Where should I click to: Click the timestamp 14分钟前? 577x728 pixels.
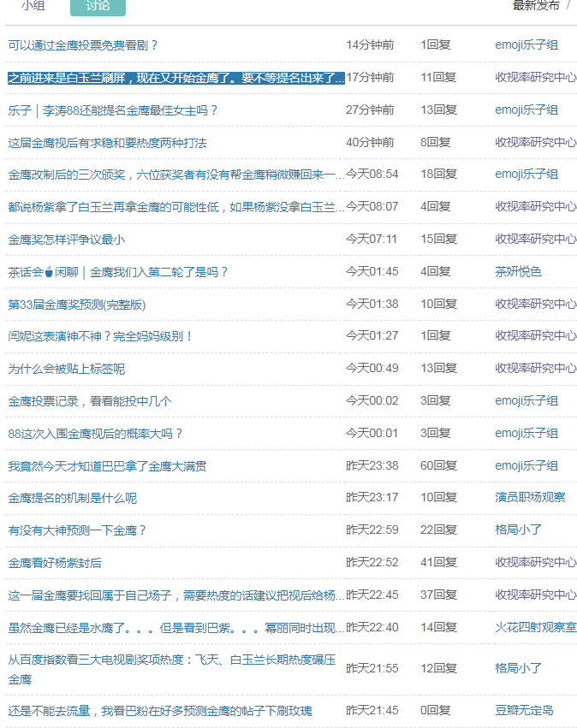click(x=370, y=45)
